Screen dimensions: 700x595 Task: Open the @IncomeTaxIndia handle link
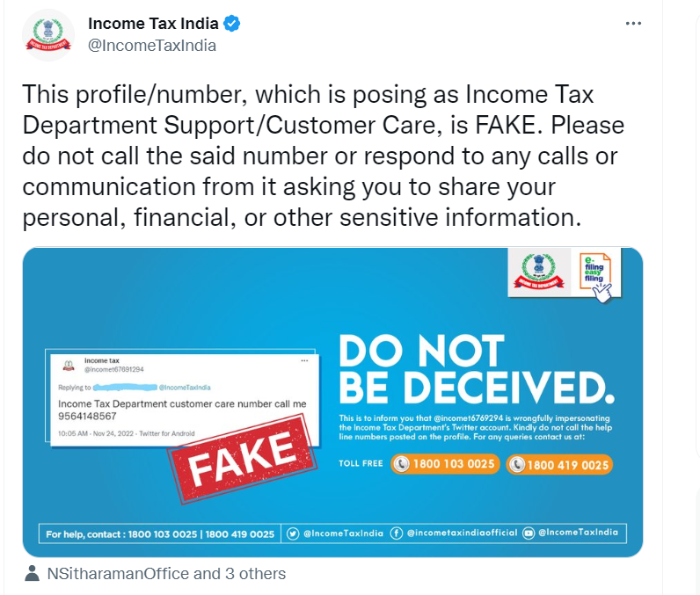[x=152, y=46]
